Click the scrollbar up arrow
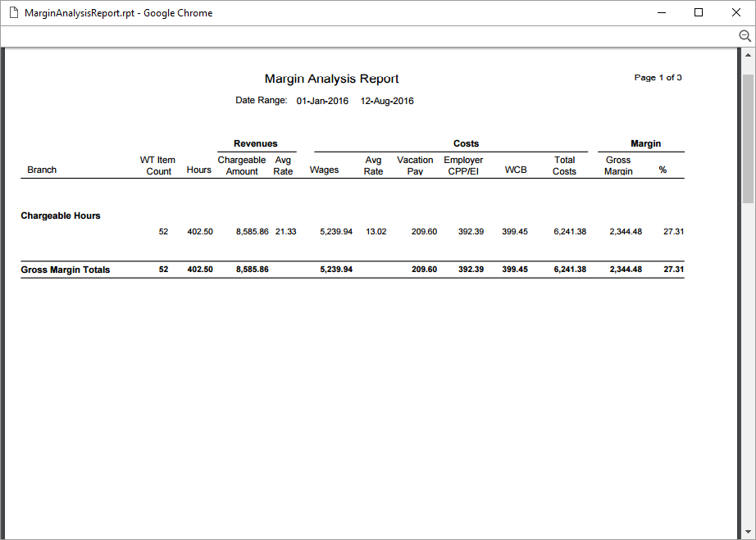The height and width of the screenshot is (540, 756). 747,56
